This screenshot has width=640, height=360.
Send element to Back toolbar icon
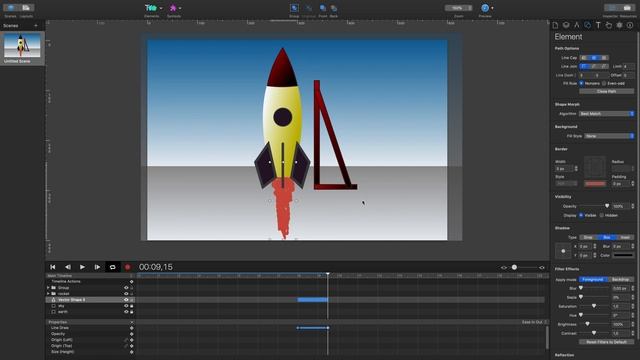click(x=334, y=8)
